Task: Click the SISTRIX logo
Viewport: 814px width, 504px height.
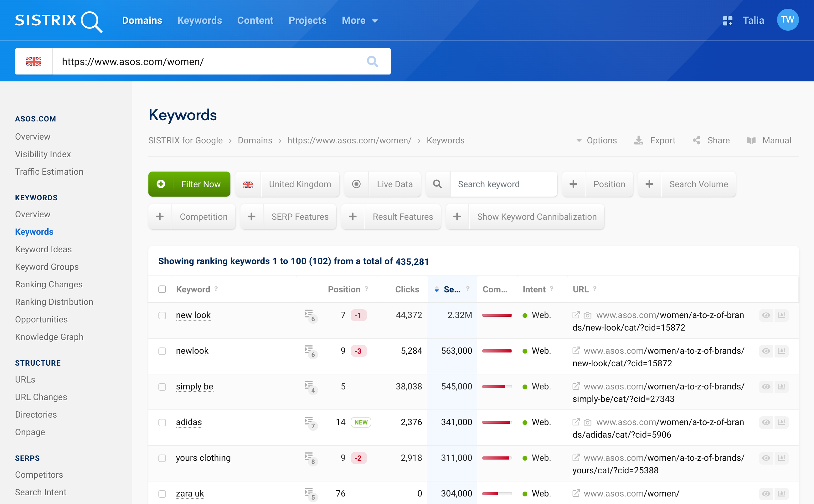Action: point(59,21)
